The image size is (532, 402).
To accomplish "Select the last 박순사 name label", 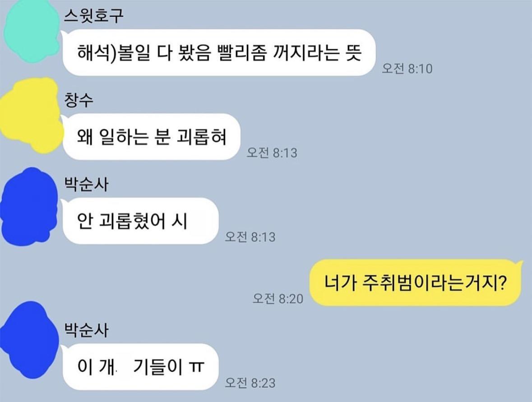I will point(86,330).
